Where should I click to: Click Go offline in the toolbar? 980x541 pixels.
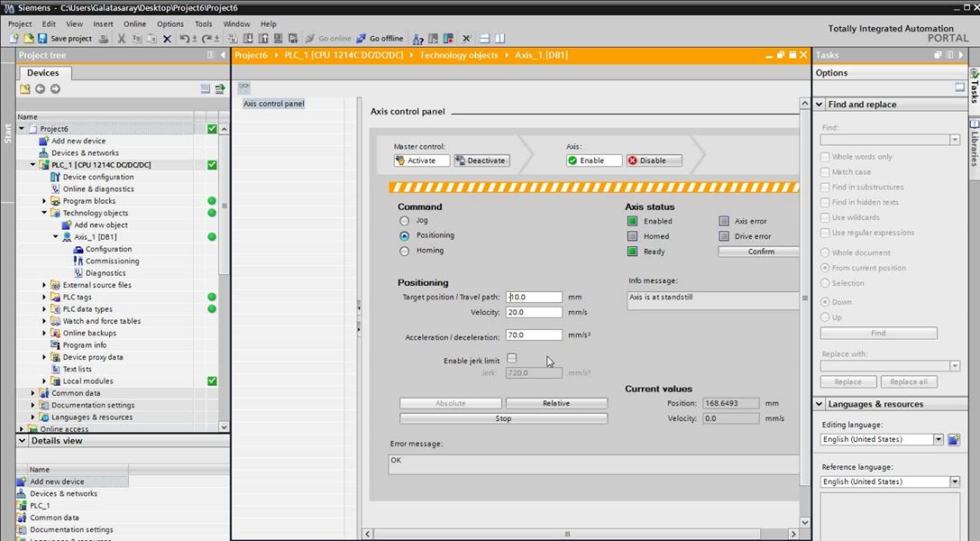click(380, 38)
